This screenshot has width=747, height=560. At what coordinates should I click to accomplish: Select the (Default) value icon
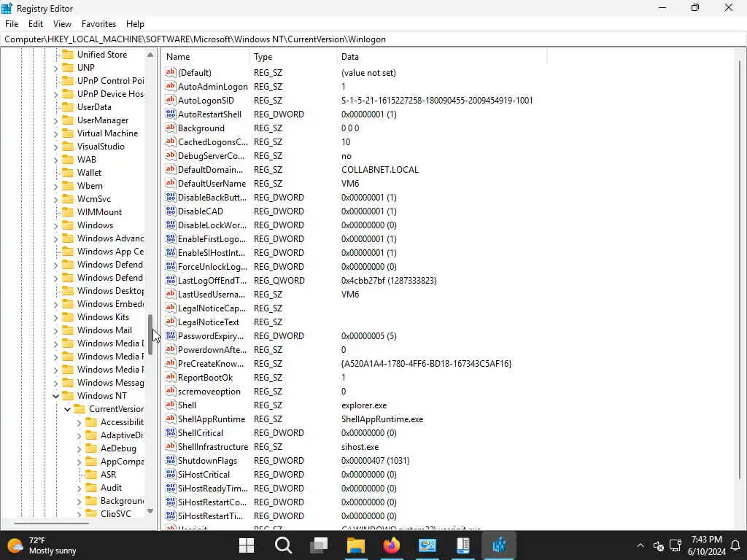(171, 72)
